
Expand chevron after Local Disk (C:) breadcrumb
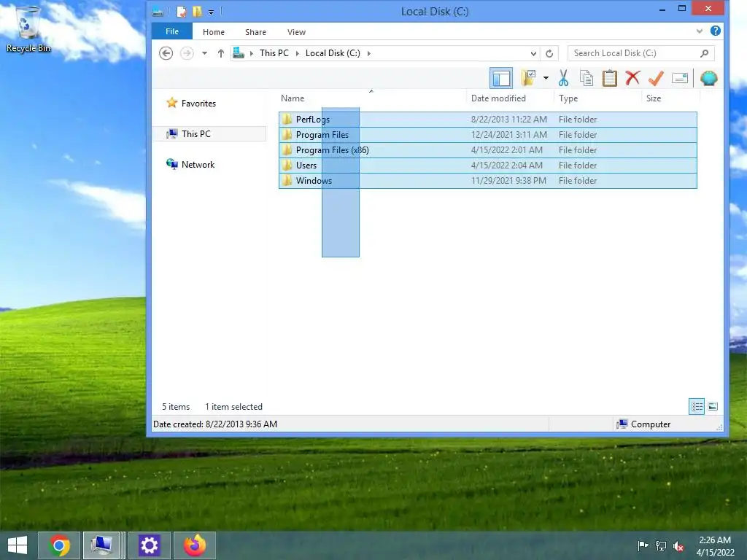tap(368, 53)
